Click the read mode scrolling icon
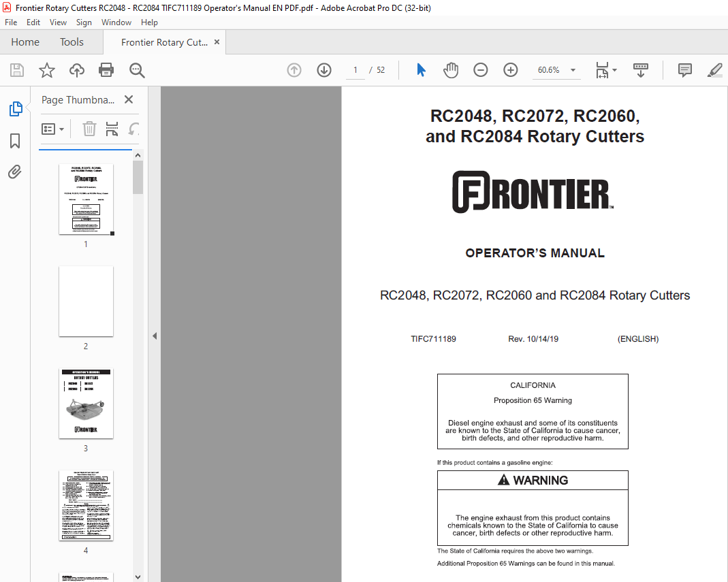 coord(641,70)
